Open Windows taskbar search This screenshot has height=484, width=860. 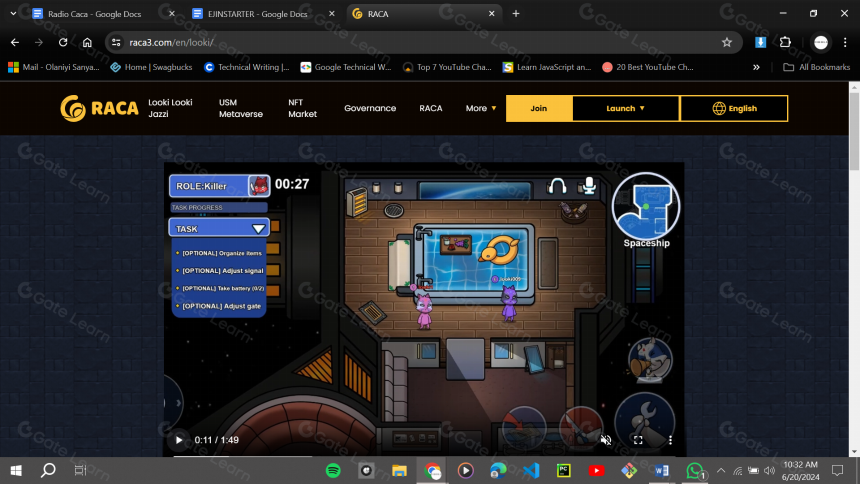(x=48, y=470)
